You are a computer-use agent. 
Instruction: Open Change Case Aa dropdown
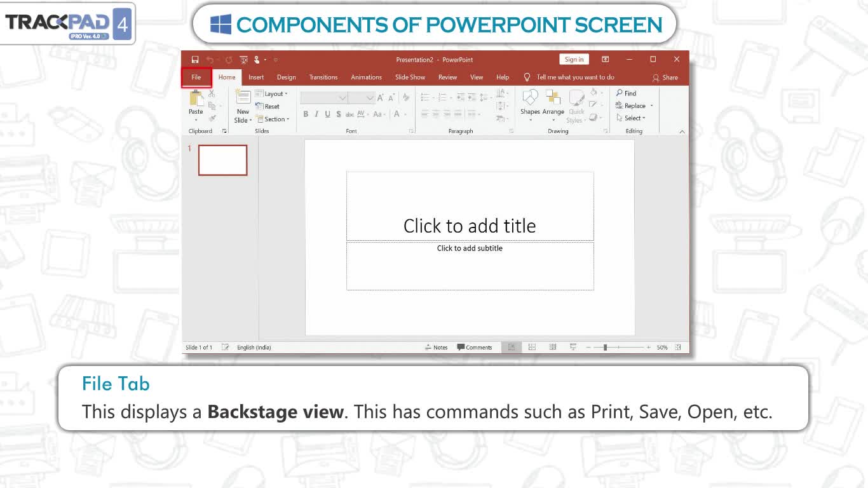pyautogui.click(x=379, y=114)
